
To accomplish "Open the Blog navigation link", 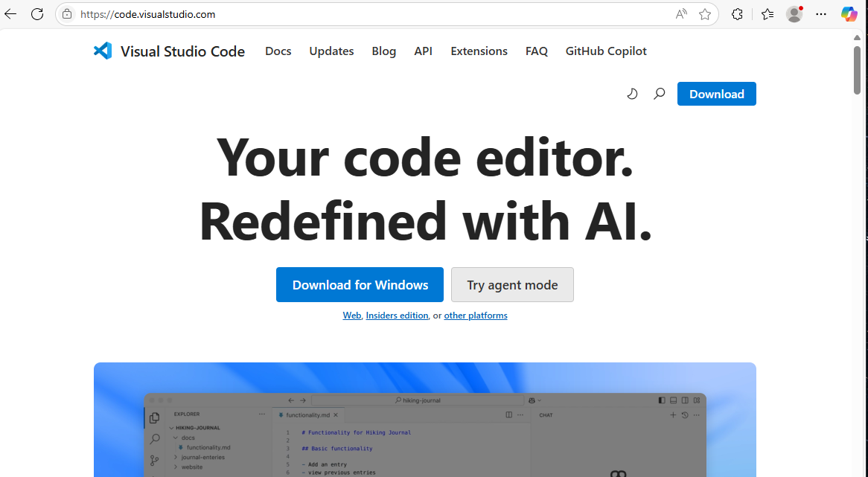I will coord(383,51).
